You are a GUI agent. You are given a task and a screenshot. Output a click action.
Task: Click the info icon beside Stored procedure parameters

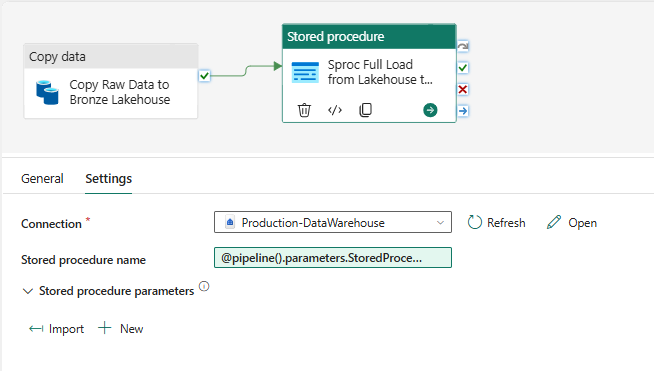tap(204, 286)
